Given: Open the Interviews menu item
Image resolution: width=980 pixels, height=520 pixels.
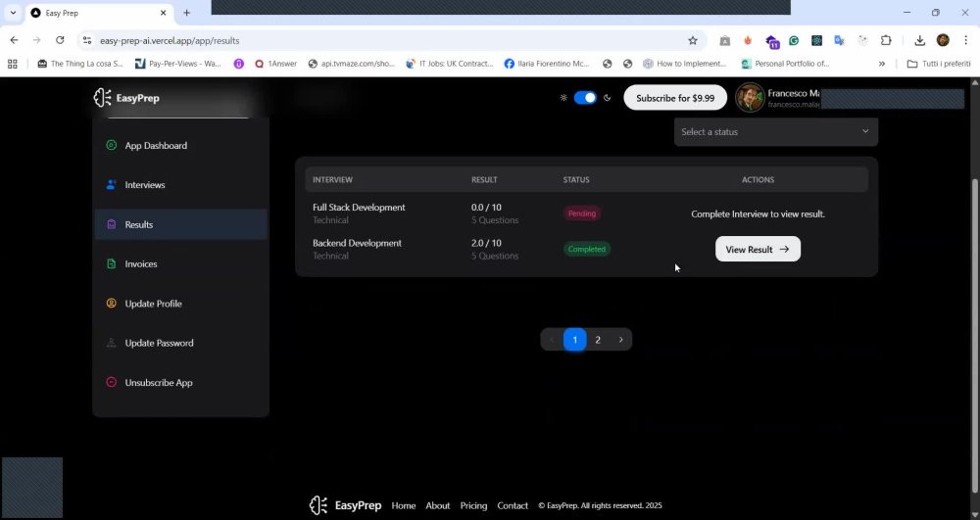Looking at the screenshot, I should click(180, 185).
